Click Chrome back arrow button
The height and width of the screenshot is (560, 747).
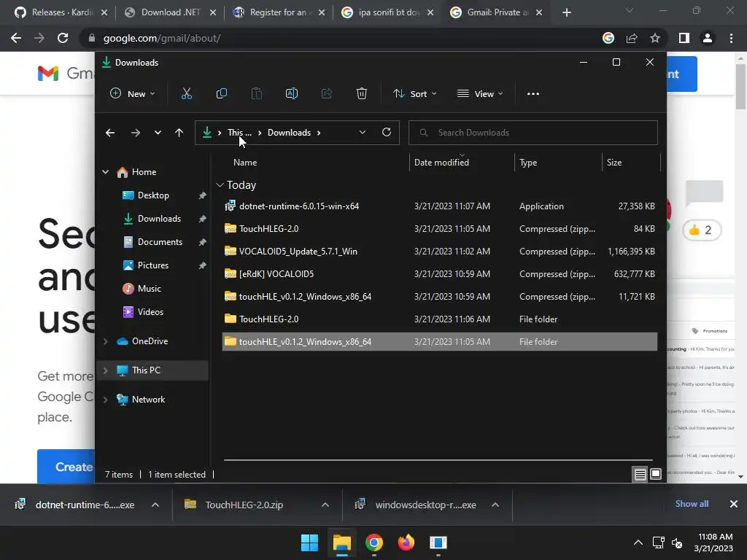coord(16,38)
